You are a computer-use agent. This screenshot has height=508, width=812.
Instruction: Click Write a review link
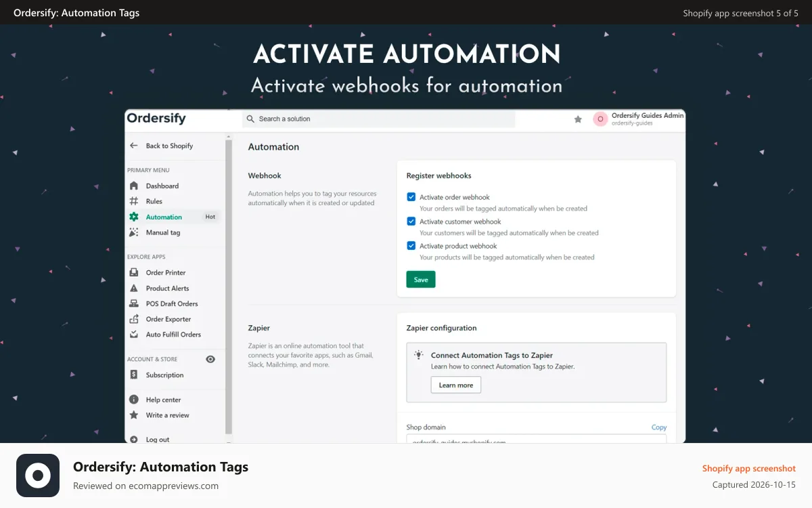pyautogui.click(x=167, y=415)
